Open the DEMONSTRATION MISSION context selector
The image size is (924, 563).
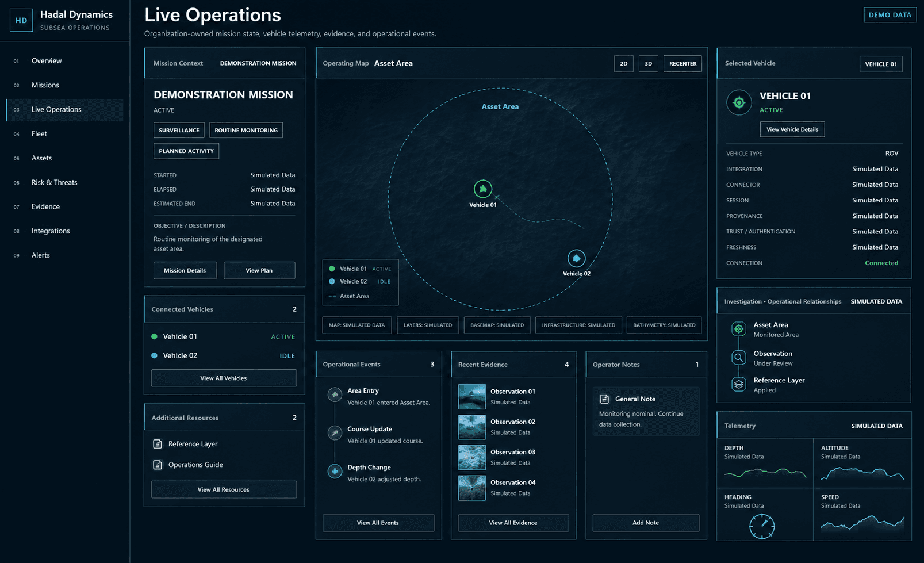coord(258,63)
